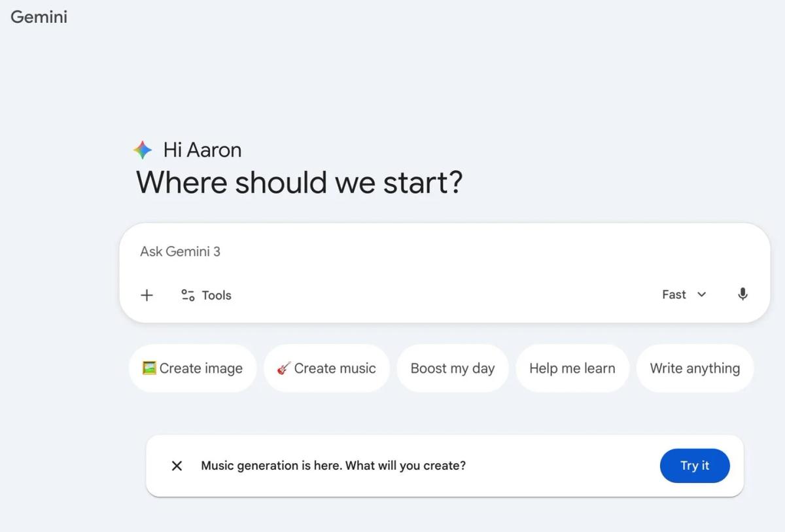Click the Gemini wordmark in the top corner

pos(39,17)
